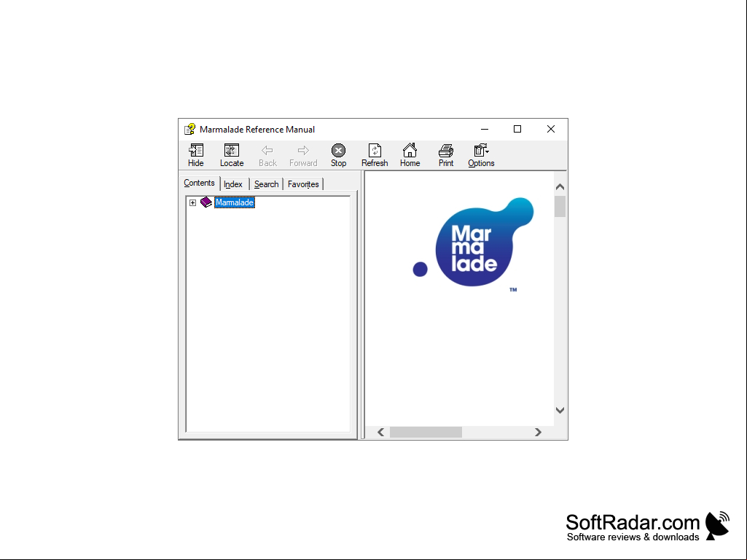This screenshot has height=560, width=747.
Task: Click the help icon in title bar
Action: (x=189, y=129)
